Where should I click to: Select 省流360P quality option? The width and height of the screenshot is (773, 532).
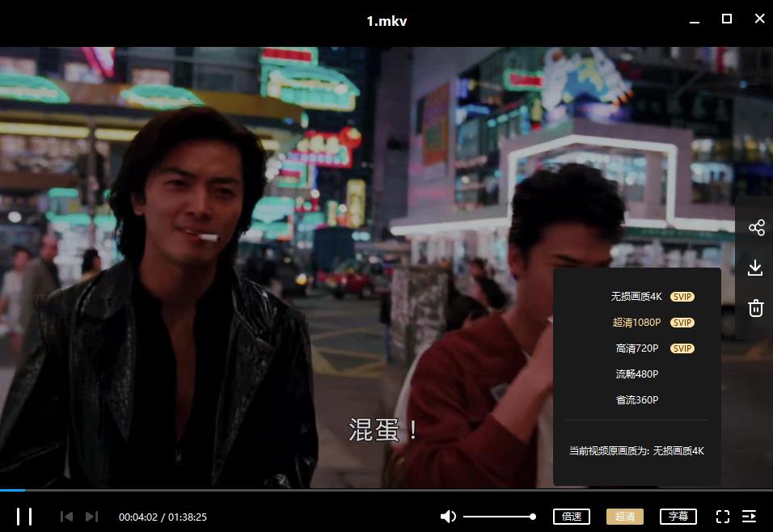637,400
